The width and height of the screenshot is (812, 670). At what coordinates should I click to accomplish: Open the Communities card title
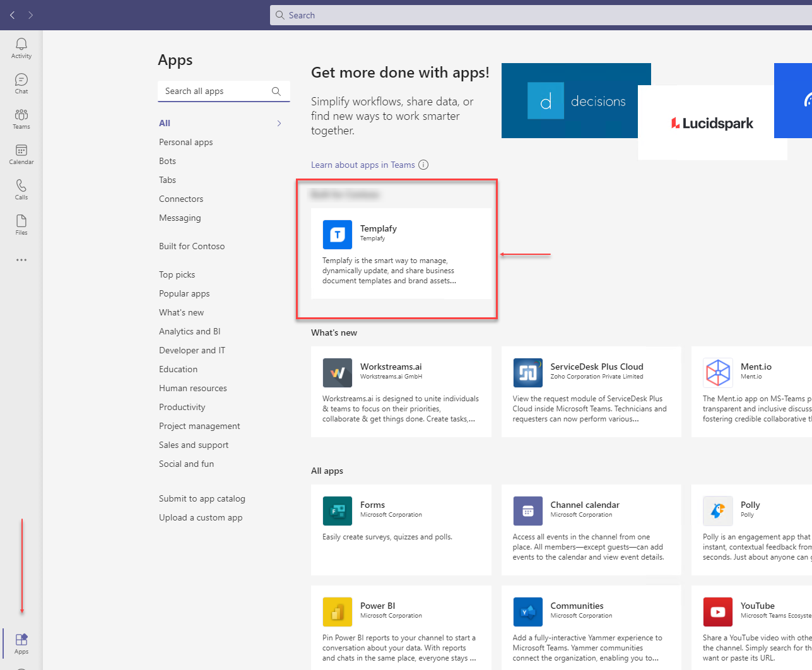click(x=577, y=606)
